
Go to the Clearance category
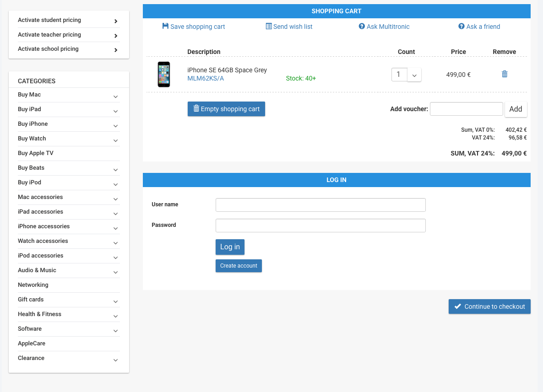[31, 358]
